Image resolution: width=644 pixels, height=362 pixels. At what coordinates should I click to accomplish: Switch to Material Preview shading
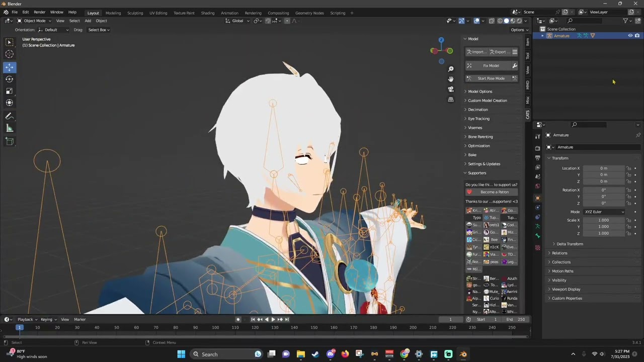point(513,21)
